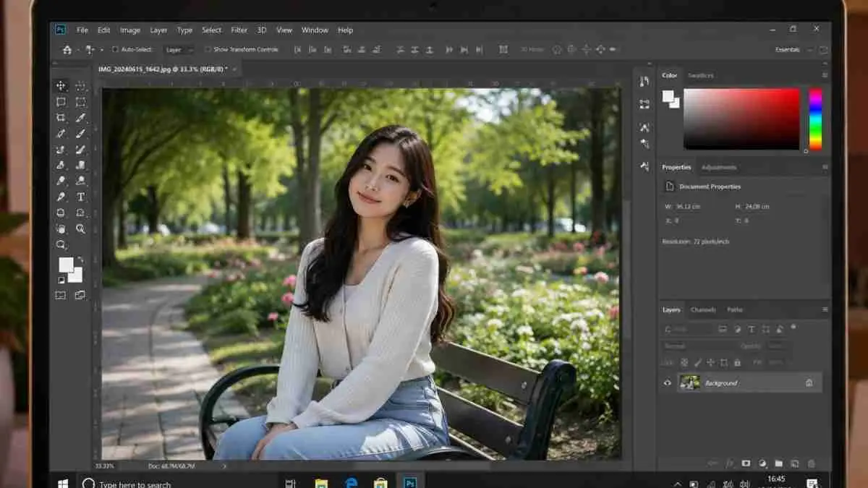Open the Layers panel options menu
Viewport: 868px width, 488px height.
pos(825,309)
